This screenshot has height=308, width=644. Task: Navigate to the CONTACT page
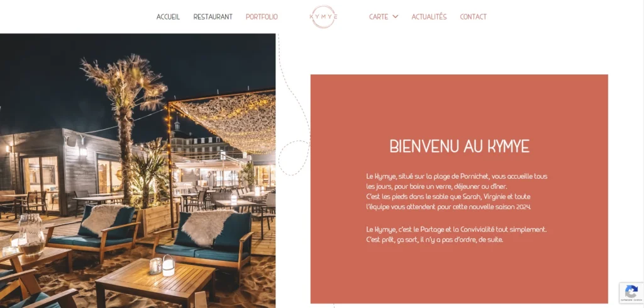pyautogui.click(x=473, y=17)
